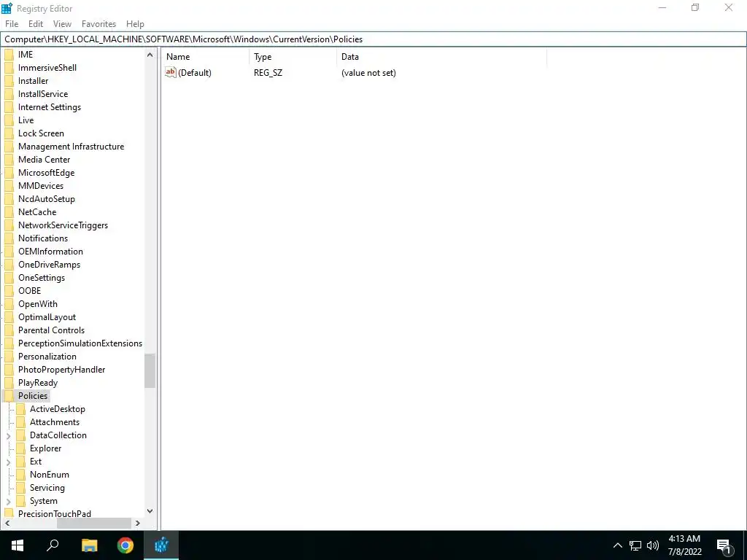747x560 pixels.
Task: Click the string value icon beside (Default)
Action: [x=171, y=72]
